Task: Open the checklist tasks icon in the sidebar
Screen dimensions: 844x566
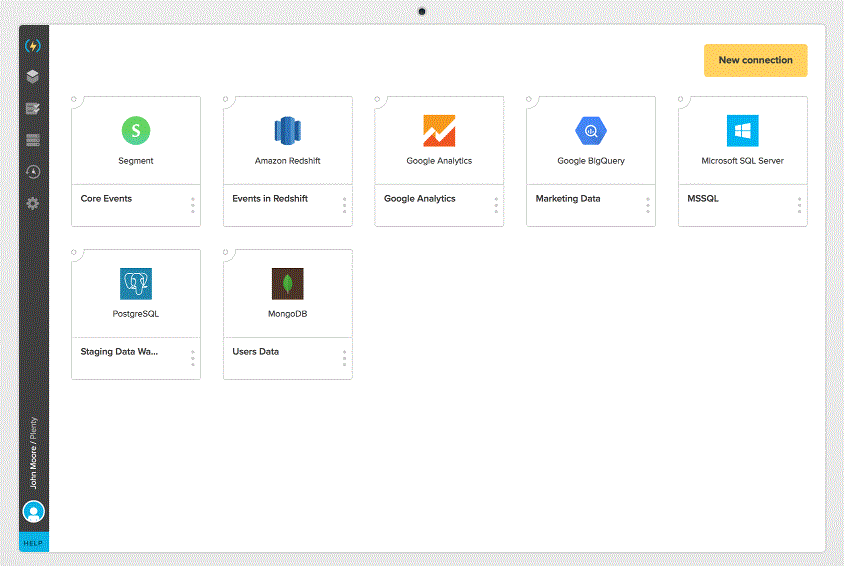Action: (33, 109)
